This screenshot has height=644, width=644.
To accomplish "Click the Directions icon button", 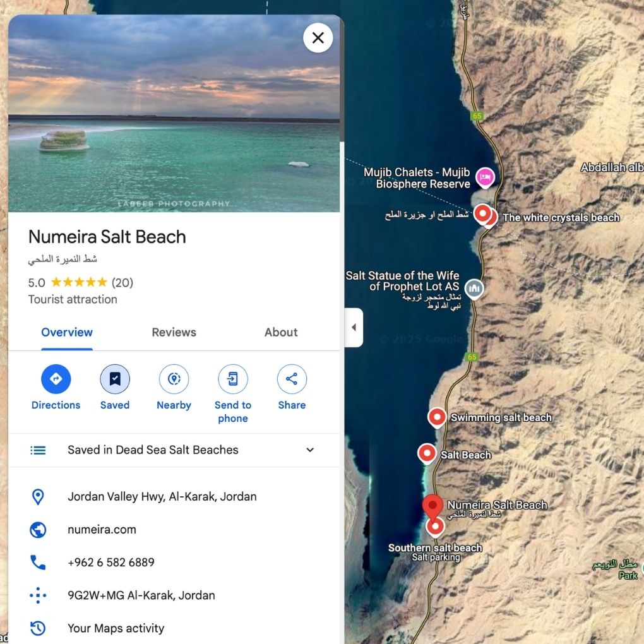I will (x=56, y=379).
